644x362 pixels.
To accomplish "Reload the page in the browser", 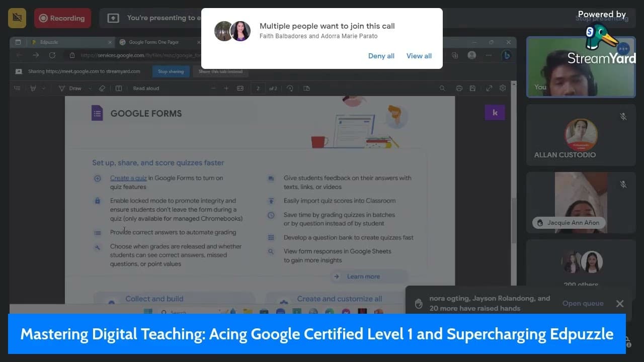I will pyautogui.click(x=52, y=55).
